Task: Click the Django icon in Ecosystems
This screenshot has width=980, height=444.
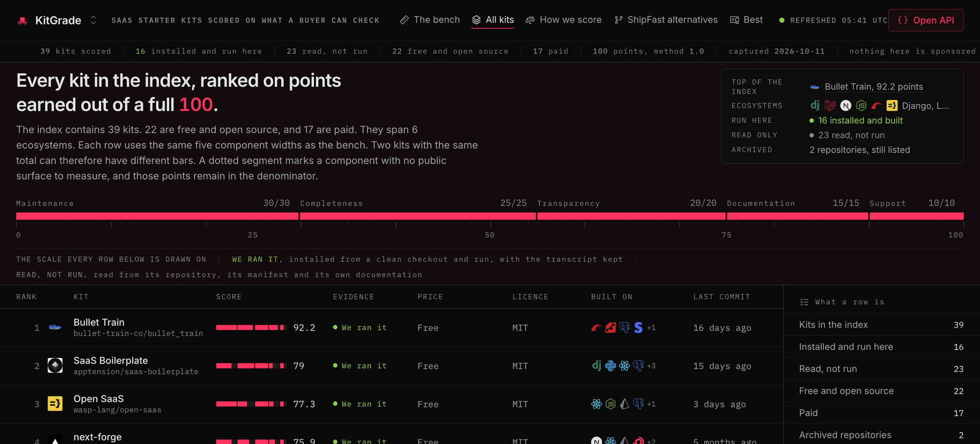Action: (815, 105)
